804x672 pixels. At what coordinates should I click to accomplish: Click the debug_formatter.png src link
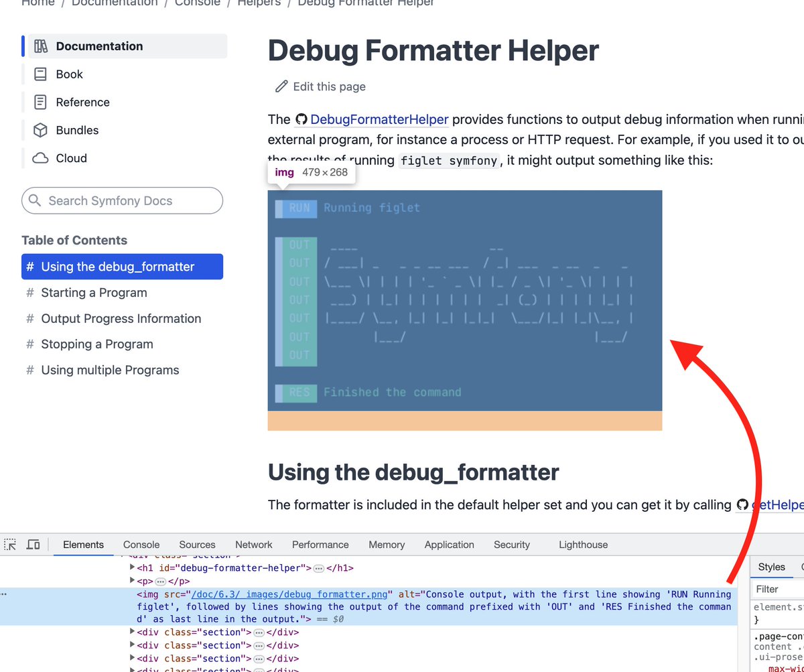[290, 594]
